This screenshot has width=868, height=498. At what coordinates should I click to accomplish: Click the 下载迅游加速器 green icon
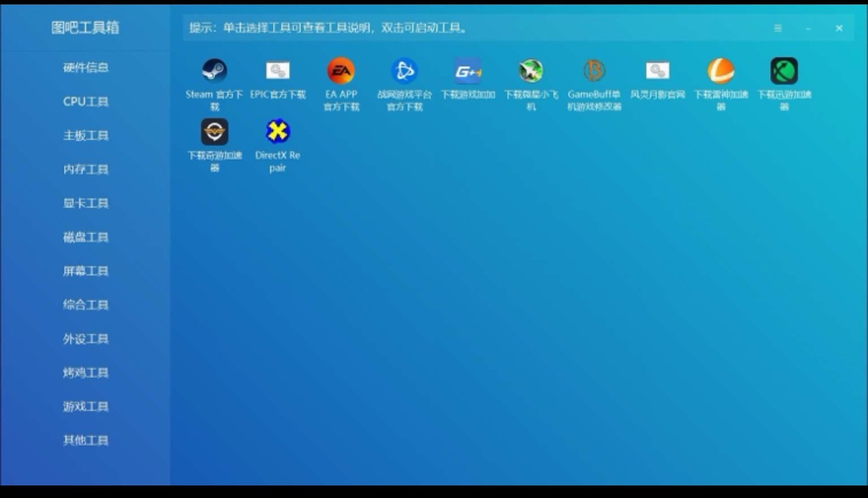[x=784, y=71]
